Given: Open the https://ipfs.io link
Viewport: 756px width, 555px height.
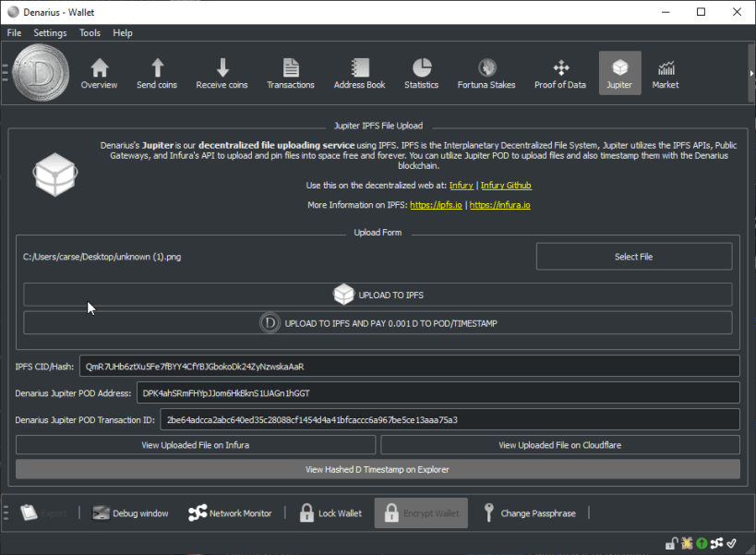Looking at the screenshot, I should pos(436,205).
